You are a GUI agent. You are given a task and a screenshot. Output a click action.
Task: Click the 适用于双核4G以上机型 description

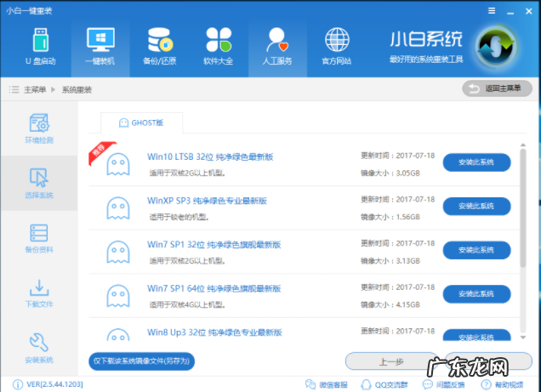187,305
